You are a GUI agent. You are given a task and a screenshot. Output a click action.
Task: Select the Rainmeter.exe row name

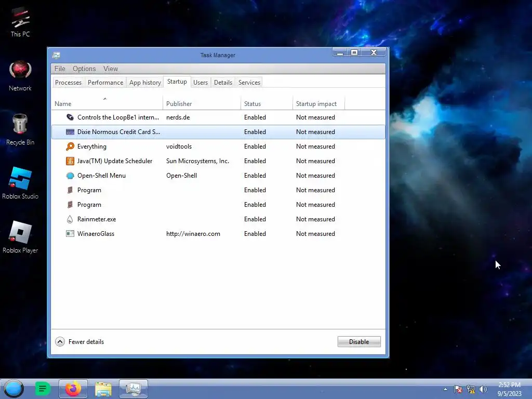(x=97, y=219)
